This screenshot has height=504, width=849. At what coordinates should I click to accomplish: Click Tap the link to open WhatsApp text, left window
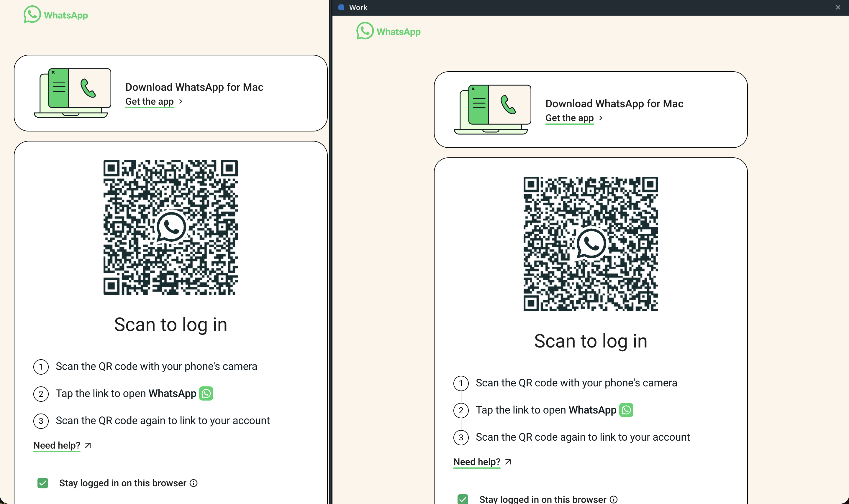click(x=126, y=394)
